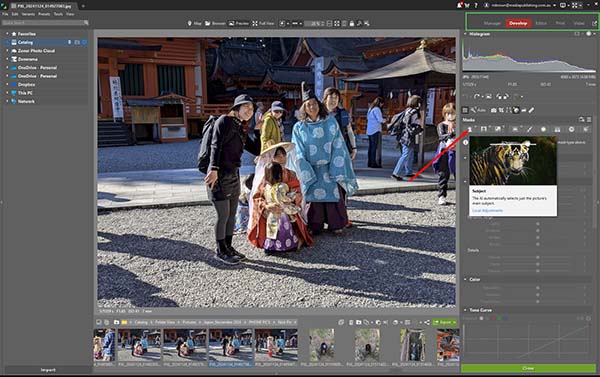Click the Develop module tab

(x=518, y=23)
